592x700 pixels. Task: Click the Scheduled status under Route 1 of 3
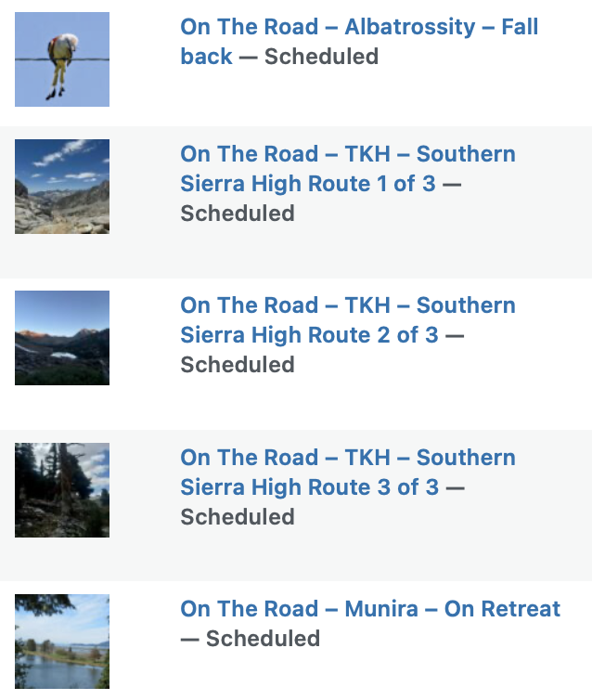pyautogui.click(x=238, y=214)
